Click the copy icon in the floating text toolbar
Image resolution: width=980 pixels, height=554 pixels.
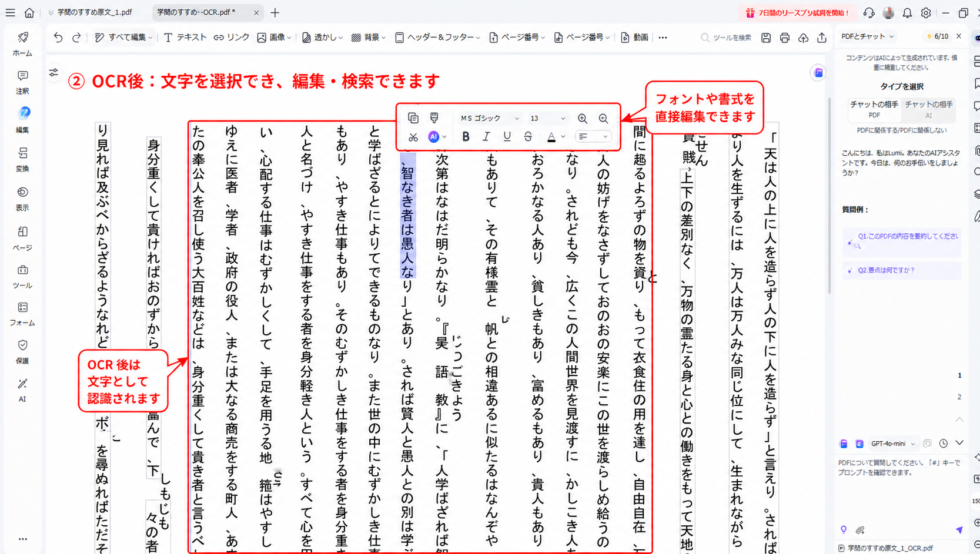click(x=413, y=118)
